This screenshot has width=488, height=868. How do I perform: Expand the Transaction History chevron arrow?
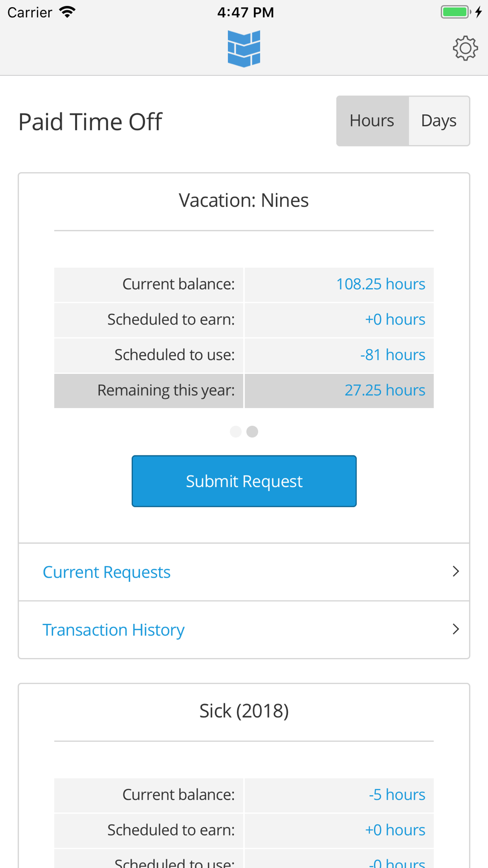pyautogui.click(x=456, y=629)
